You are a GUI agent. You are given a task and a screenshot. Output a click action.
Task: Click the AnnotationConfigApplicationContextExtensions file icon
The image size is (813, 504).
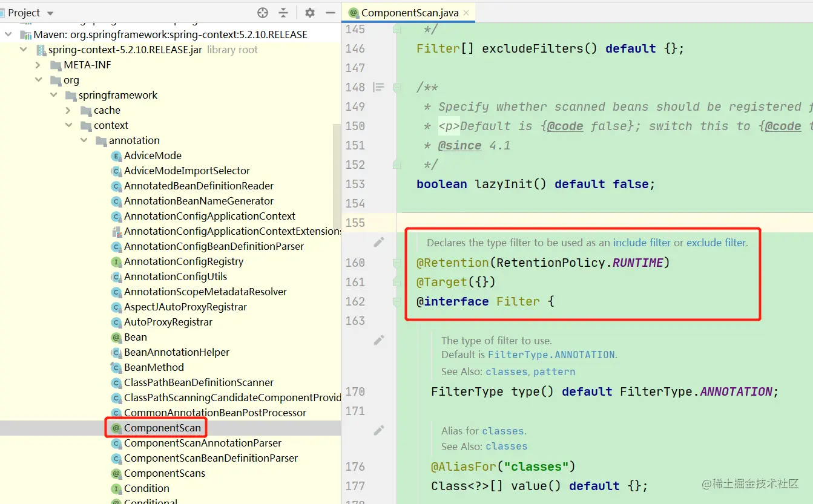[x=117, y=232]
